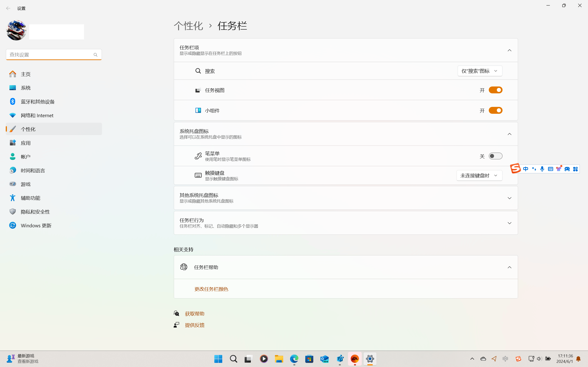
Task: Click the Change taskbar color link
Action: point(211,289)
